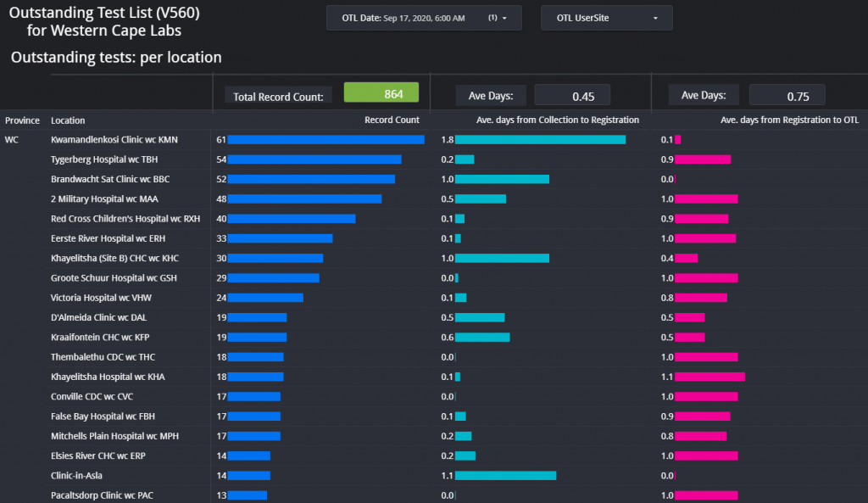The width and height of the screenshot is (868, 503).
Task: Click the green 864 total record count box
Action: pyautogui.click(x=381, y=93)
